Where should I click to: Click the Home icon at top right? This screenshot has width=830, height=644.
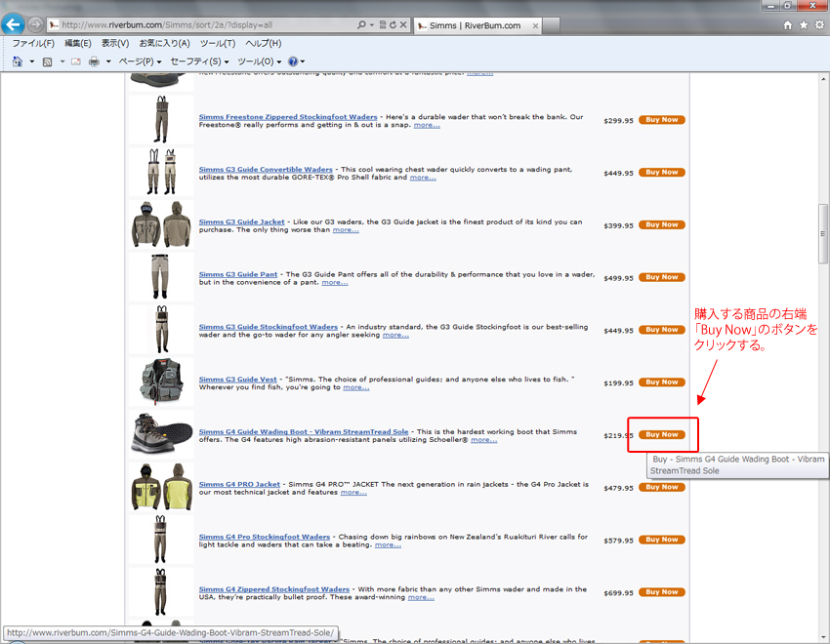tap(788, 24)
